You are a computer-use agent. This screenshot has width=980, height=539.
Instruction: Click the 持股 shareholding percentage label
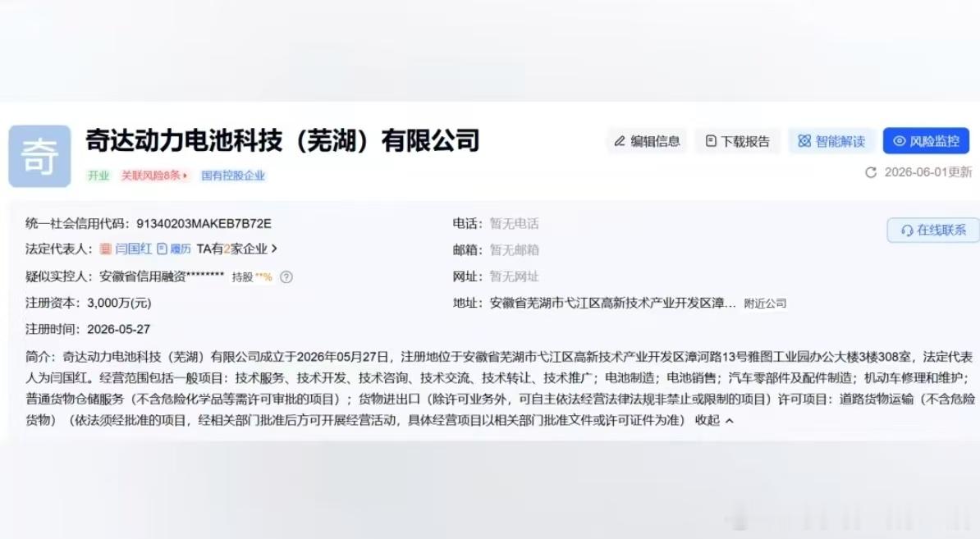click(x=252, y=276)
